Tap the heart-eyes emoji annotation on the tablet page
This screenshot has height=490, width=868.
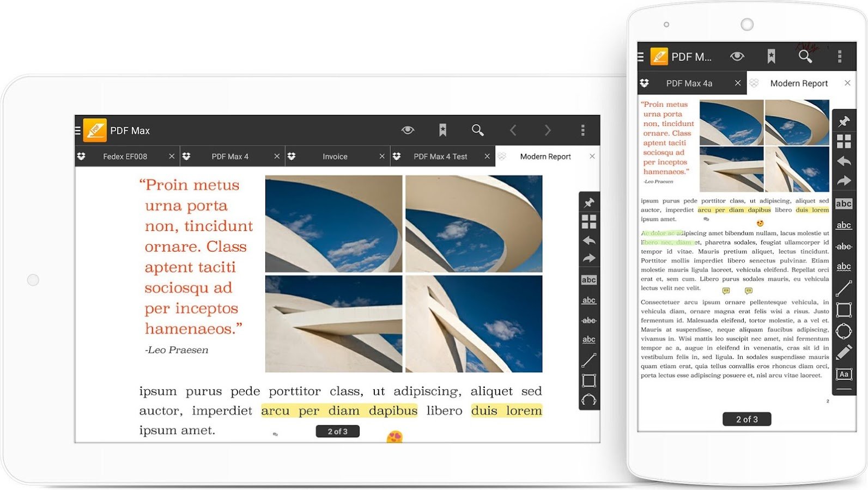pyautogui.click(x=394, y=437)
